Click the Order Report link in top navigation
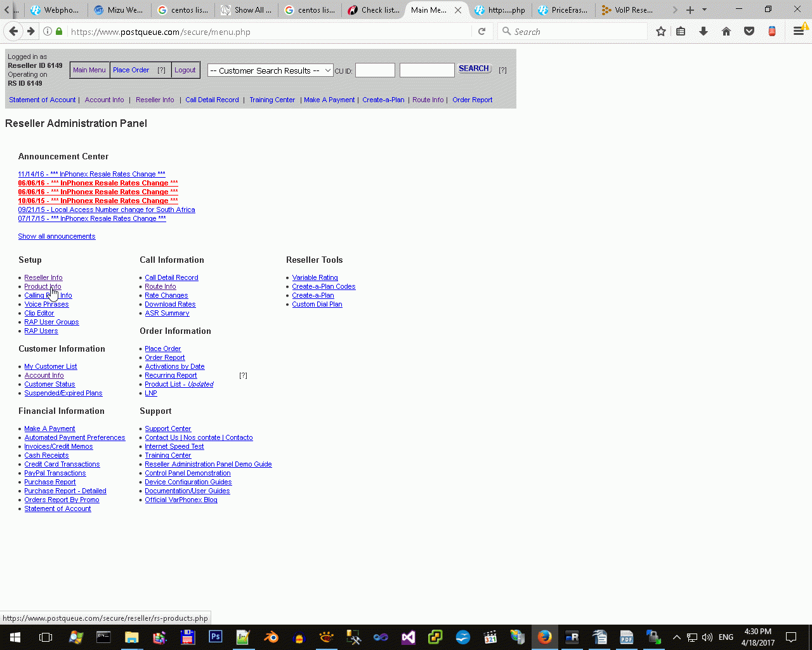Image resolution: width=812 pixels, height=650 pixels. pos(473,100)
